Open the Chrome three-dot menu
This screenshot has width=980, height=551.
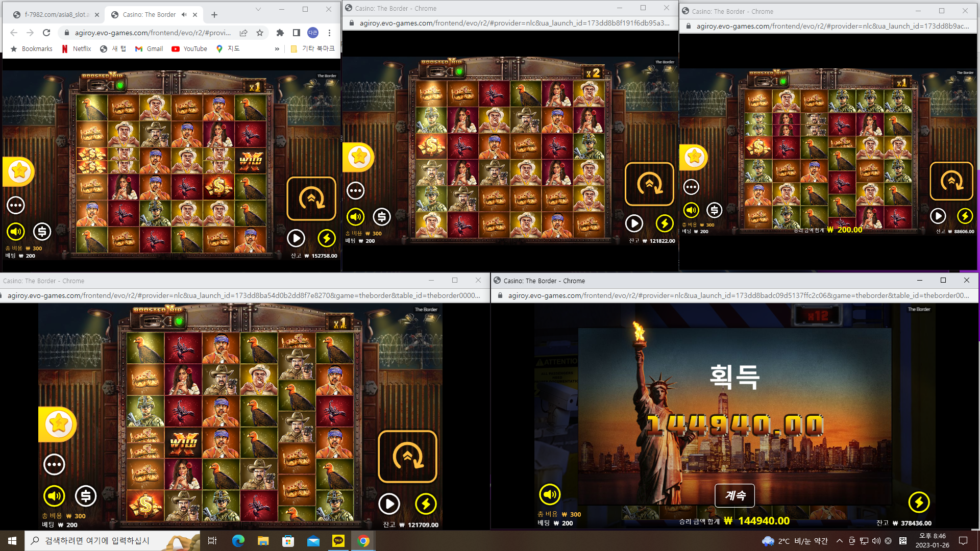click(x=330, y=33)
